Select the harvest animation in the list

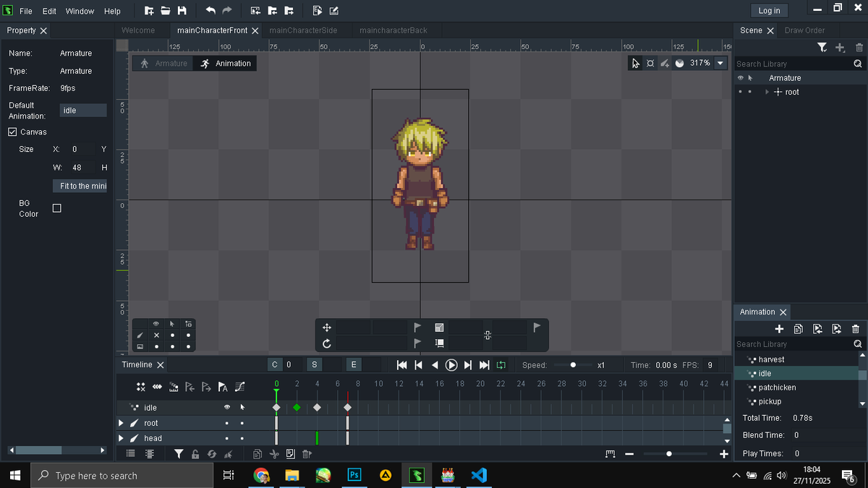click(771, 359)
